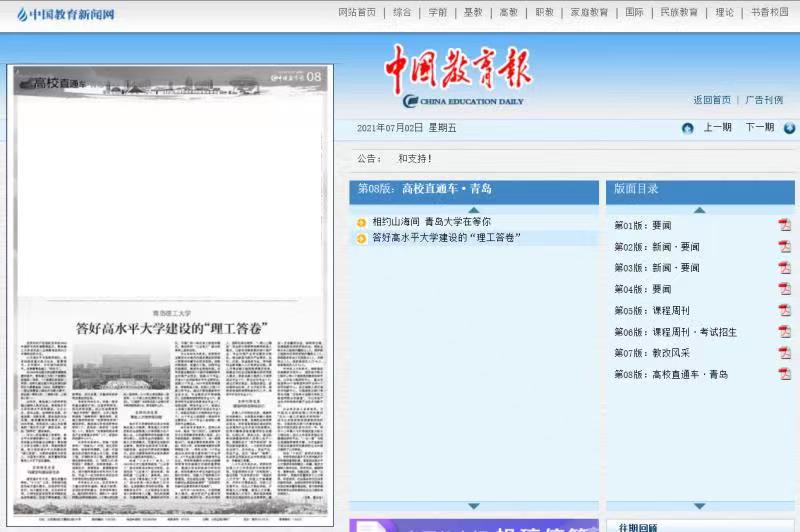Open PDF icon for 第01版 要闻
This screenshot has width=800, height=532.
click(785, 225)
